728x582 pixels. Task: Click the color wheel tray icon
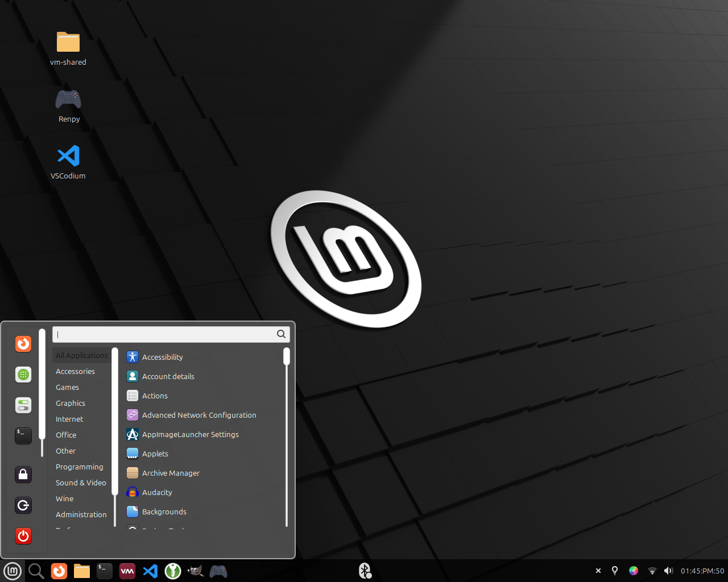[634, 571]
